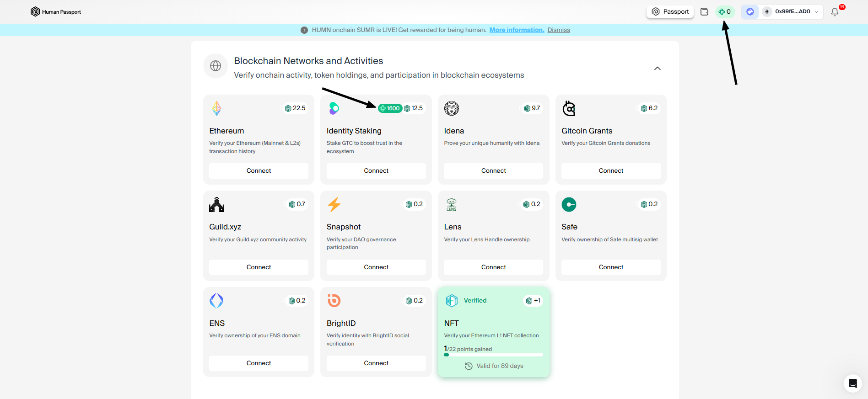Image resolution: width=868 pixels, height=399 pixels.
Task: Click the Guild.xyz castle icon
Action: [216, 204]
